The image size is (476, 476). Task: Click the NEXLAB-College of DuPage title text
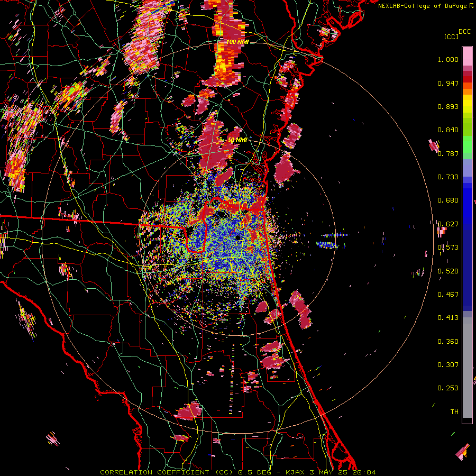tap(426, 6)
